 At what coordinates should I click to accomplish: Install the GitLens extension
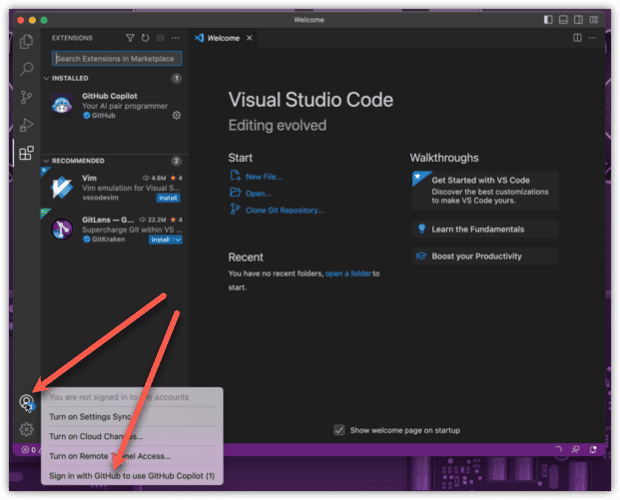click(x=161, y=240)
